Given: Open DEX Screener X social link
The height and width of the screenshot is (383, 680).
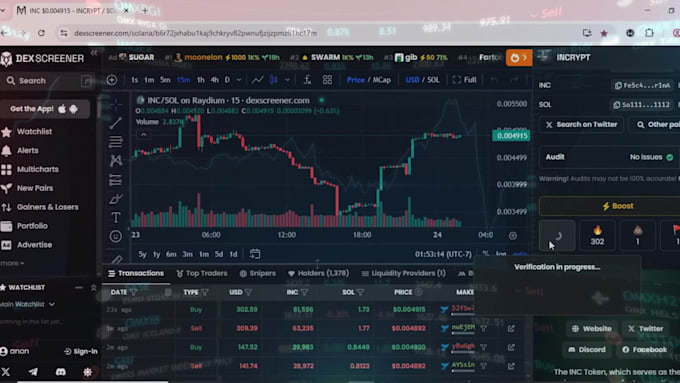Looking at the screenshot, I should pos(6,372).
